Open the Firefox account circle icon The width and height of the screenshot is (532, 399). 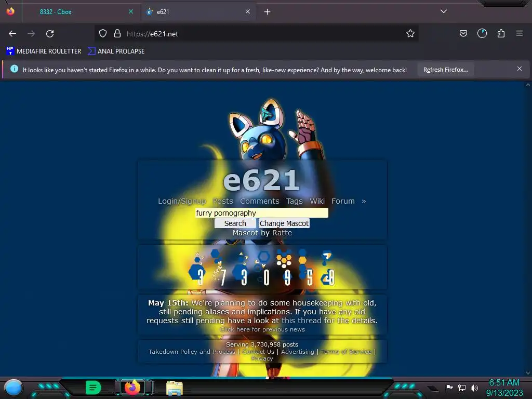482,33
